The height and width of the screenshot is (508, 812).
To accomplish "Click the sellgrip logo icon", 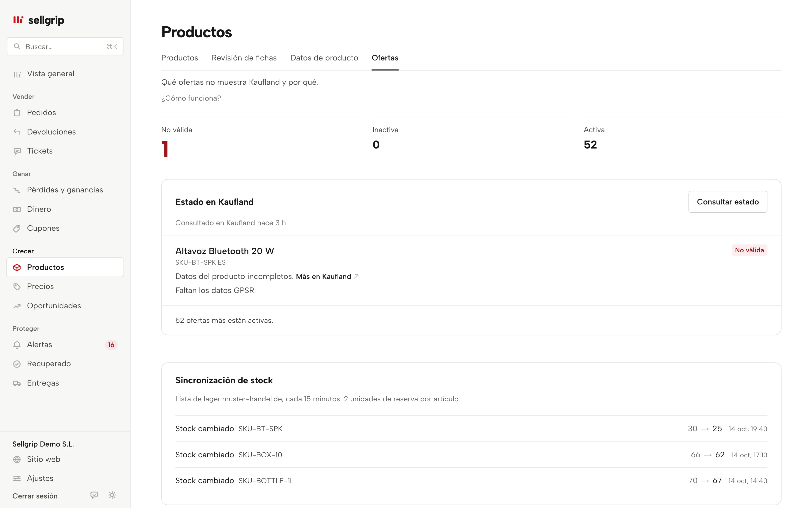I will [x=18, y=20].
